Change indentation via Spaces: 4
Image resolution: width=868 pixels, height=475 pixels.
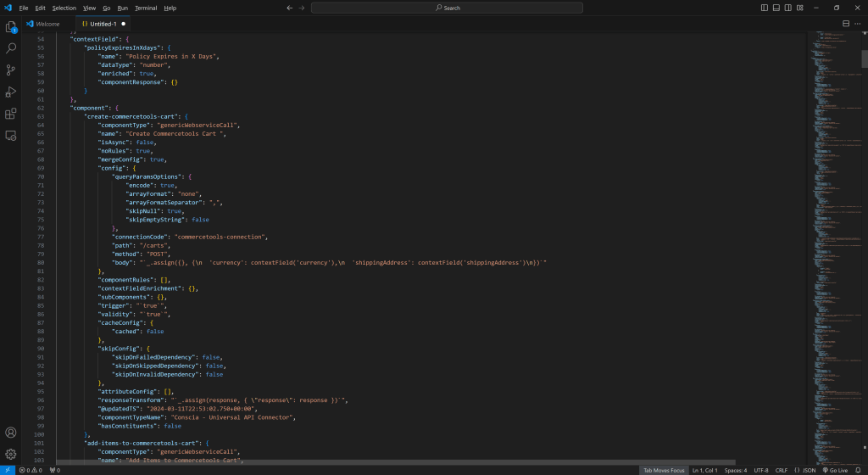pyautogui.click(x=736, y=470)
